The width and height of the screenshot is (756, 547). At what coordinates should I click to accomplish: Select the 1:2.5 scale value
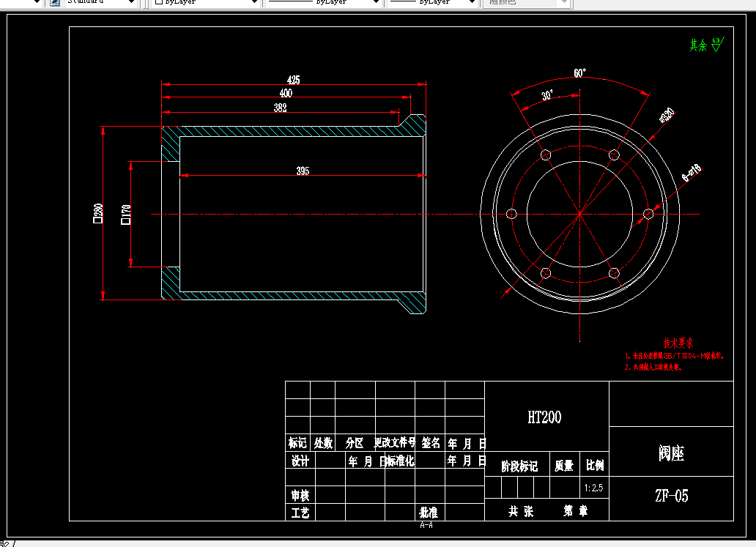pyautogui.click(x=593, y=488)
